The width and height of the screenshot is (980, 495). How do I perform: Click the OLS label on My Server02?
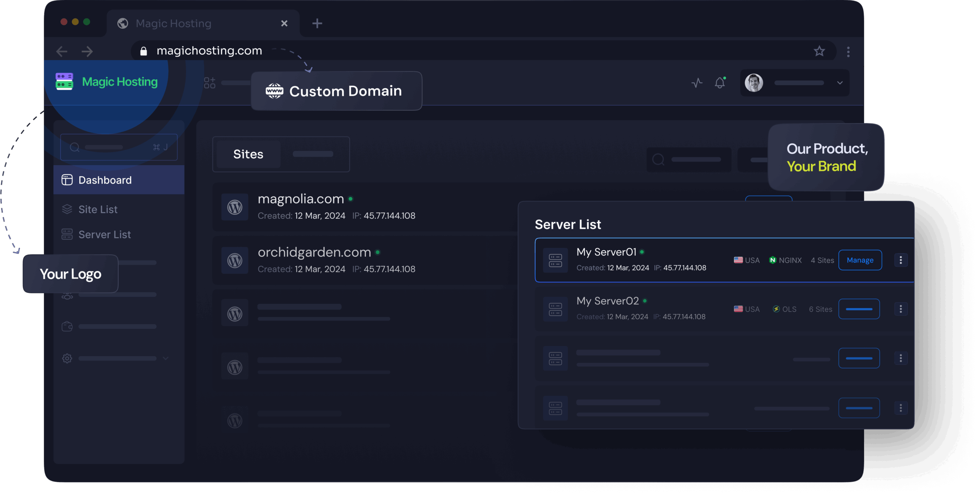784,309
